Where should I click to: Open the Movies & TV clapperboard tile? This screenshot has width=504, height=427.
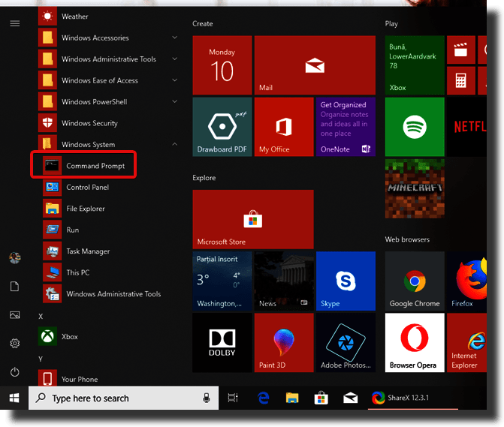pyautogui.click(x=461, y=50)
